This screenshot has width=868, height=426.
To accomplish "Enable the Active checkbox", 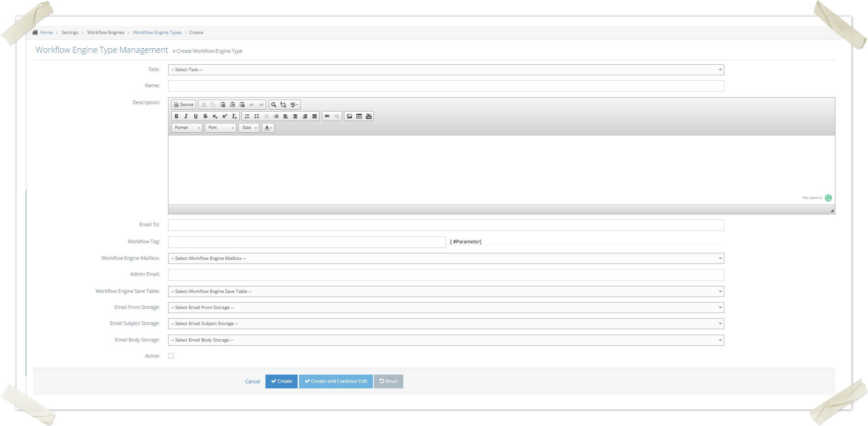I will pos(170,355).
